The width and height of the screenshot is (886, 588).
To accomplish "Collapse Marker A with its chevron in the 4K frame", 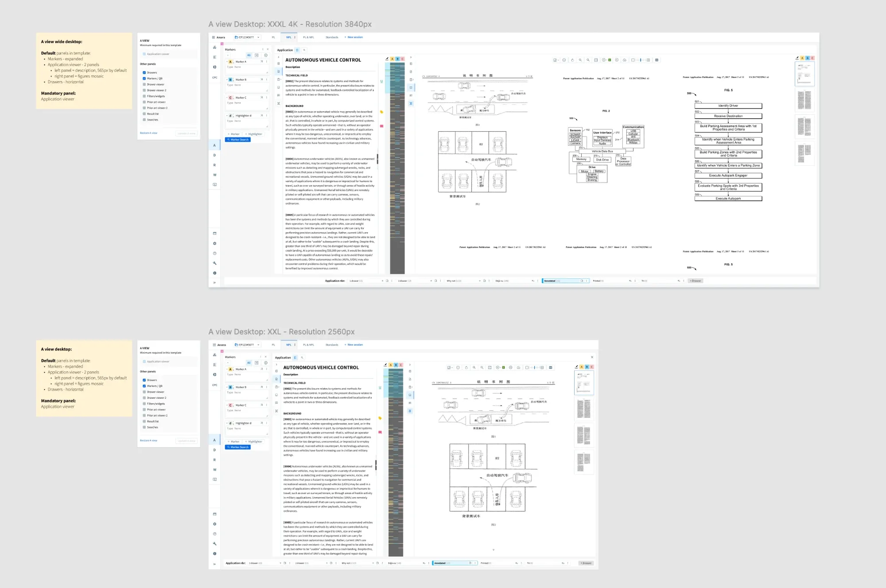I will pyautogui.click(x=227, y=62).
